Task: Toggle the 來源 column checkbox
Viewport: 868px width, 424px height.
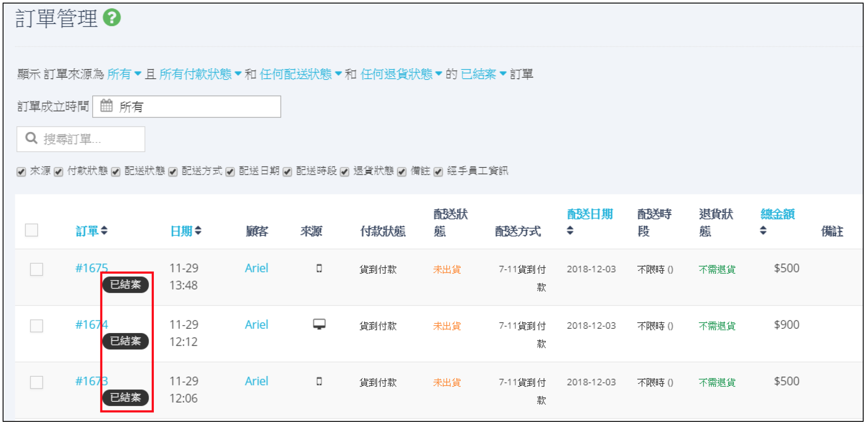Action: coord(21,172)
